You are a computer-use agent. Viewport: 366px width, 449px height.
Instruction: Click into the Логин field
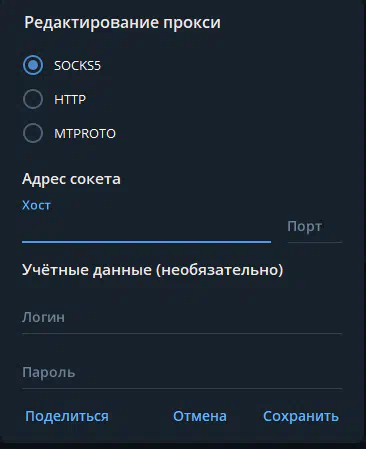[182, 317]
